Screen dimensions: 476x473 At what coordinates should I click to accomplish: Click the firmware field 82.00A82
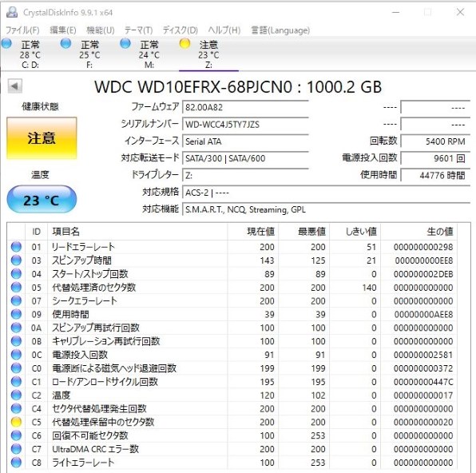click(245, 107)
